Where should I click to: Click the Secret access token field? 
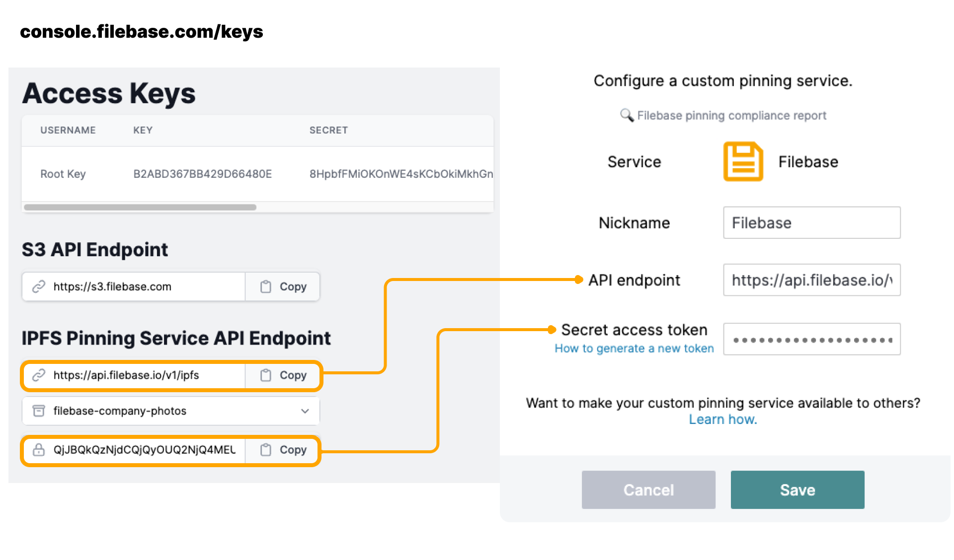pyautogui.click(x=811, y=340)
